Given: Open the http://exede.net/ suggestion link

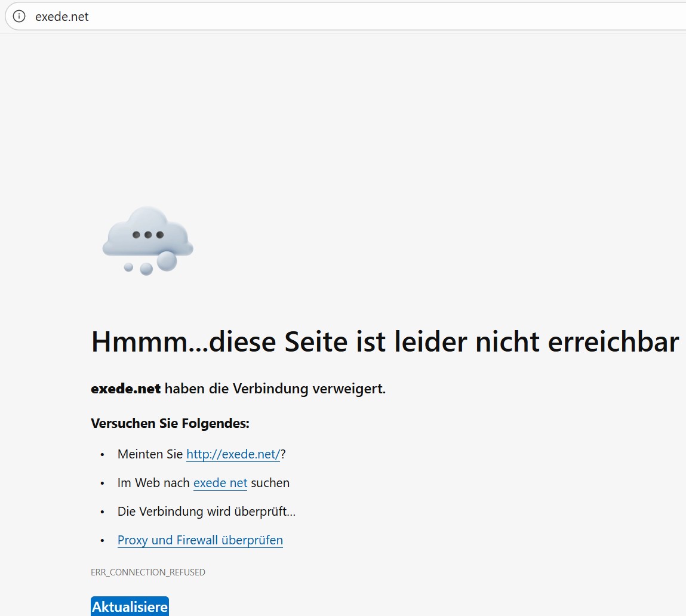Looking at the screenshot, I should [233, 454].
